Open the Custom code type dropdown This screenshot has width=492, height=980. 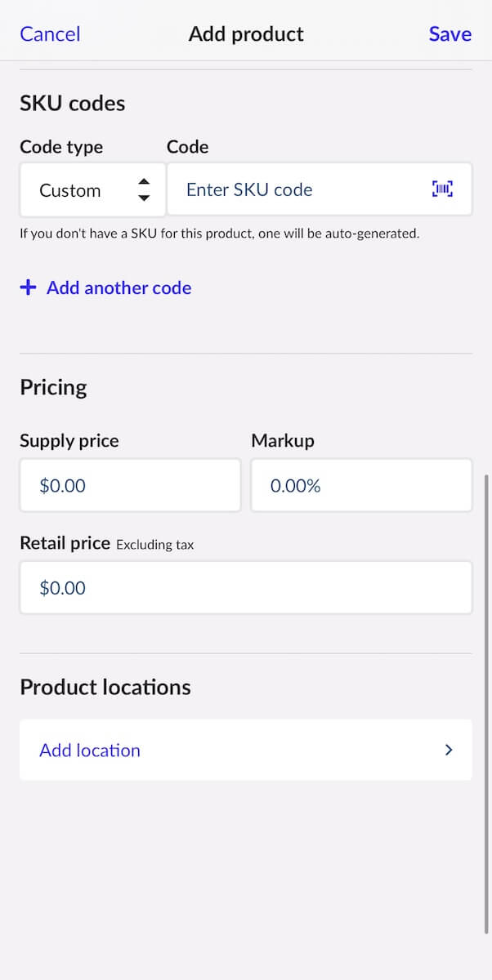click(x=92, y=189)
